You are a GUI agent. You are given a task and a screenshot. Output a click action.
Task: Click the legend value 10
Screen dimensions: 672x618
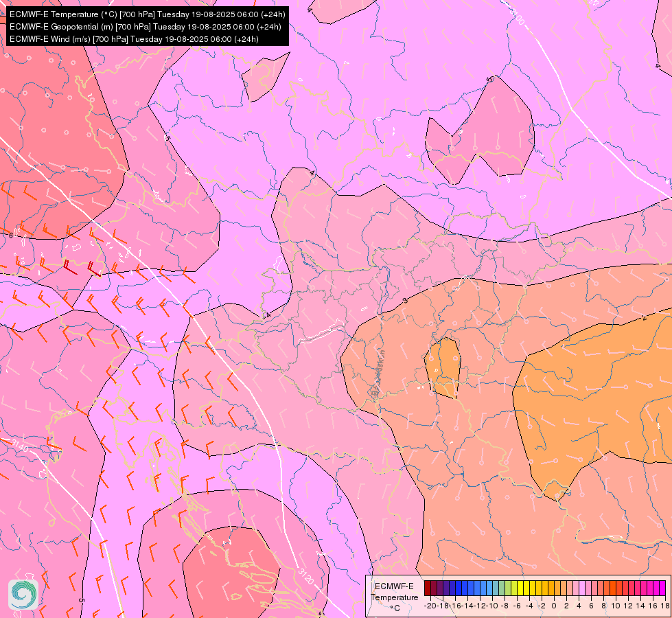point(616,606)
